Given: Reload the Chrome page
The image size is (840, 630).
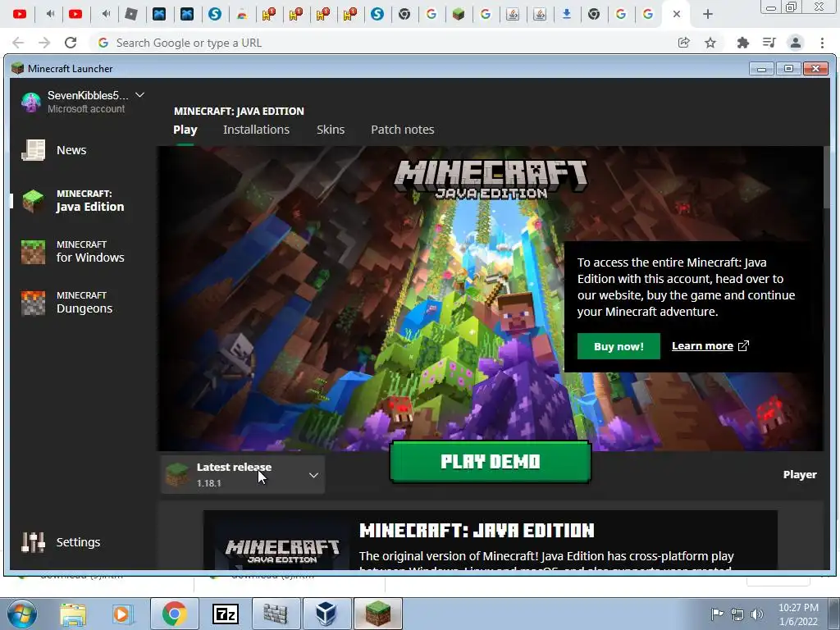Looking at the screenshot, I should (x=71, y=43).
